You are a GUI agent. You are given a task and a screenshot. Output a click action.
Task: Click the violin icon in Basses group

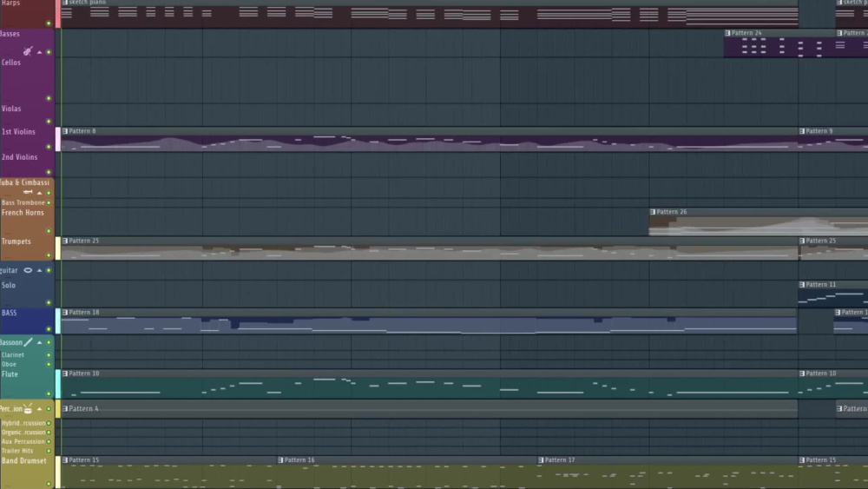click(28, 51)
